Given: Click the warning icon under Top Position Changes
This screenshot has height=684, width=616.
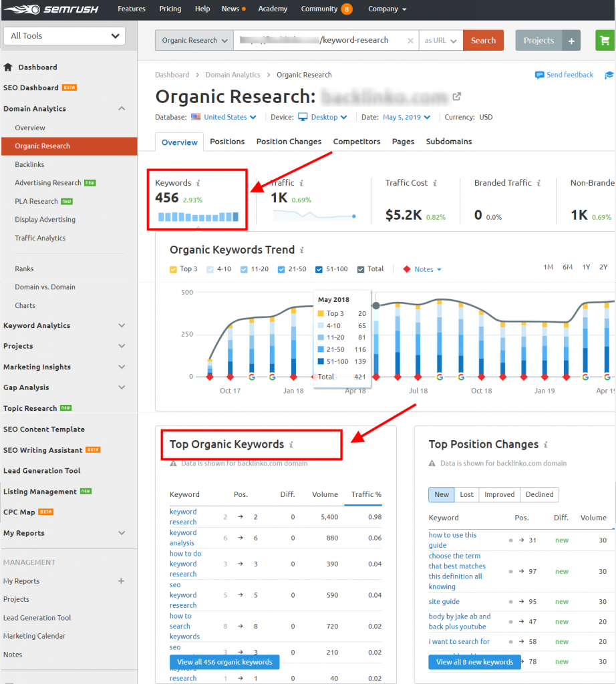Looking at the screenshot, I should [x=432, y=464].
